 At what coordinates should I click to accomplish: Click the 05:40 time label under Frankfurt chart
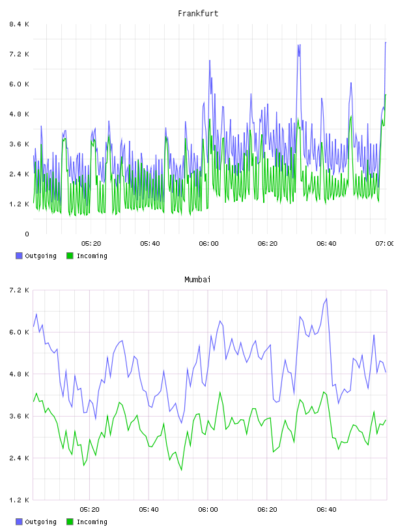[150, 244]
